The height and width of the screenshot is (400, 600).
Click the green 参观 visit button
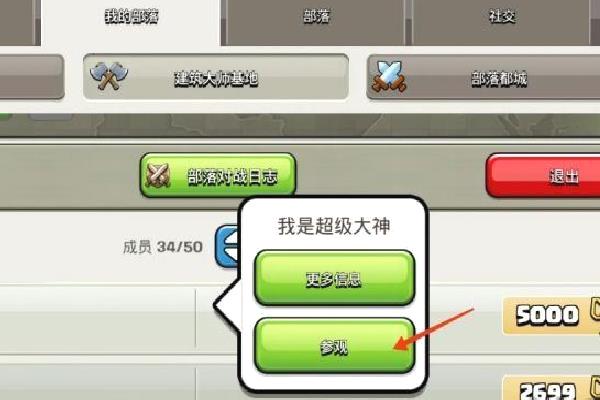click(x=334, y=346)
